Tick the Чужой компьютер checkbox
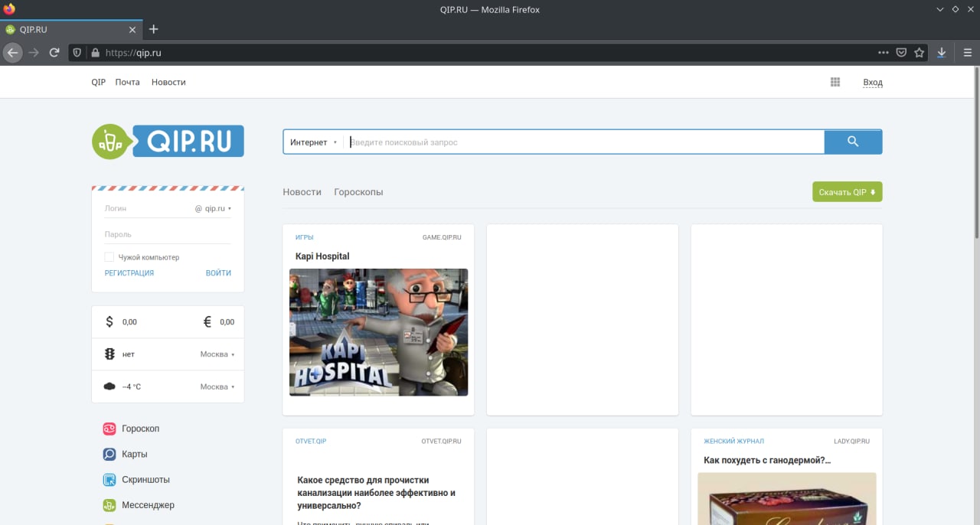980x525 pixels. [x=109, y=257]
